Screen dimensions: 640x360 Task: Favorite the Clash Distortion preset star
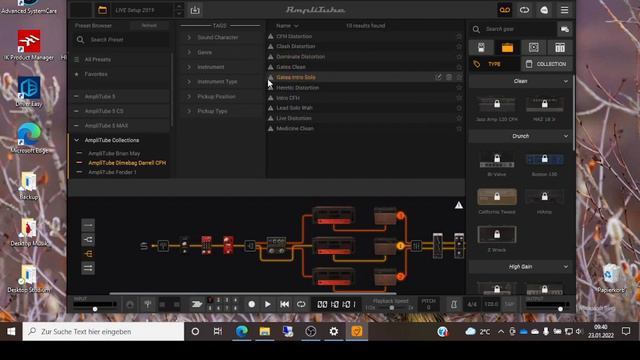coord(459,46)
